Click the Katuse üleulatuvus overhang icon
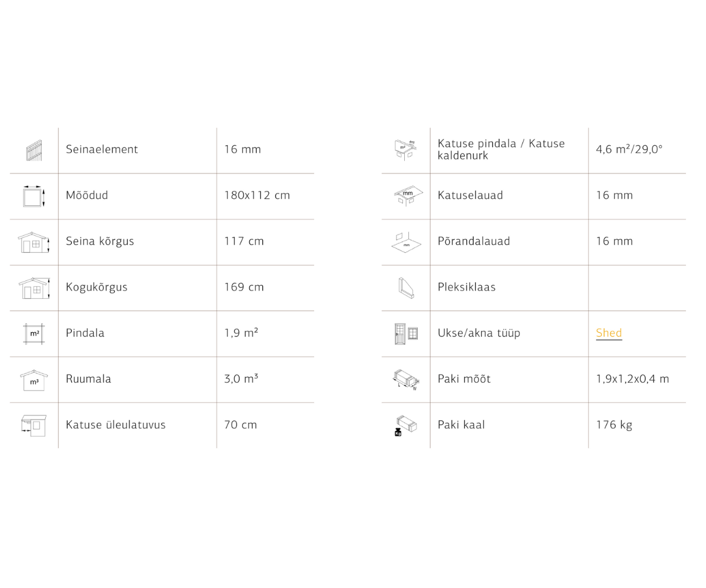Viewport: 706px width, 588px height. 34,425
